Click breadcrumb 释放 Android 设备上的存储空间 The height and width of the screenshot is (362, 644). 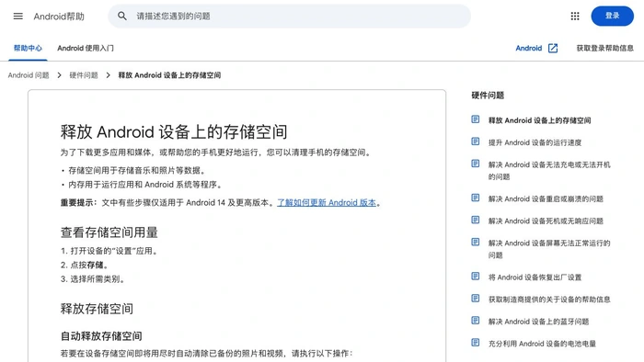169,75
